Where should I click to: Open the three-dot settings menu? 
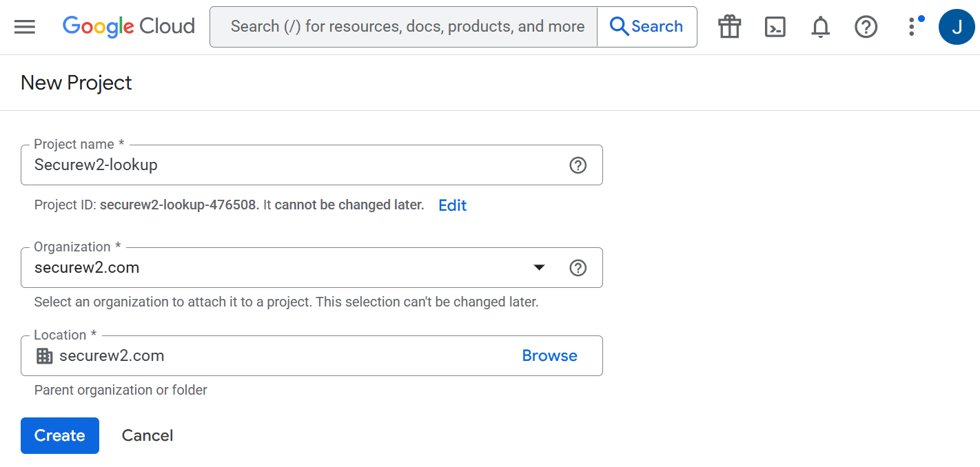click(912, 27)
